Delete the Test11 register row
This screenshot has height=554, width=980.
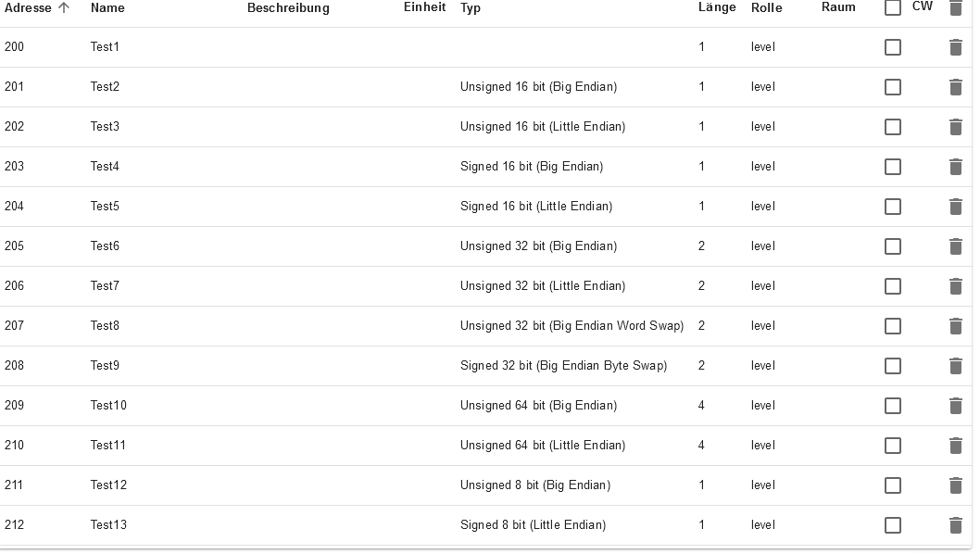point(956,446)
